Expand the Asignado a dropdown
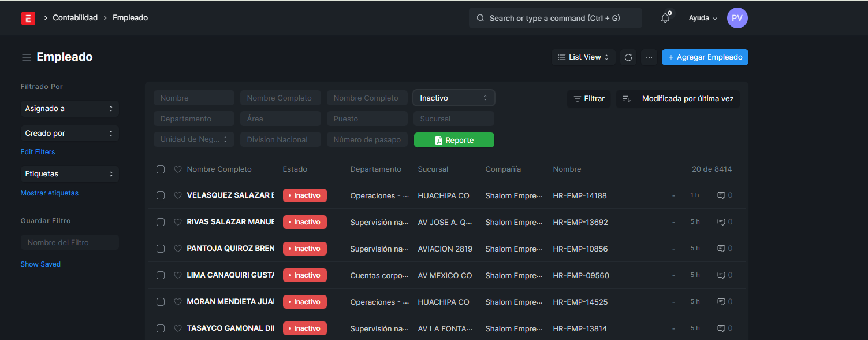 click(x=69, y=109)
